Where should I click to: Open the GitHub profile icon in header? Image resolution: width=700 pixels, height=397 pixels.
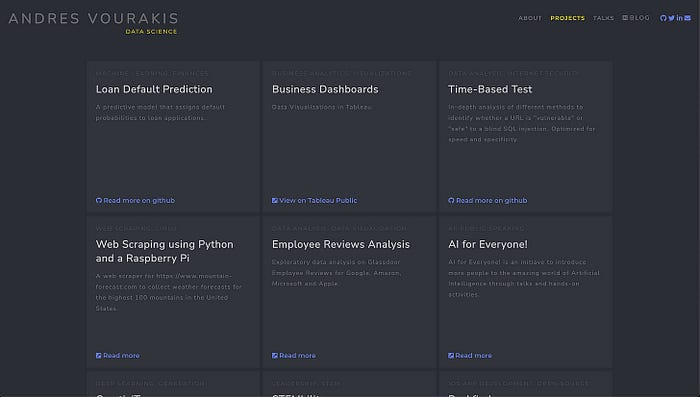[x=663, y=18]
